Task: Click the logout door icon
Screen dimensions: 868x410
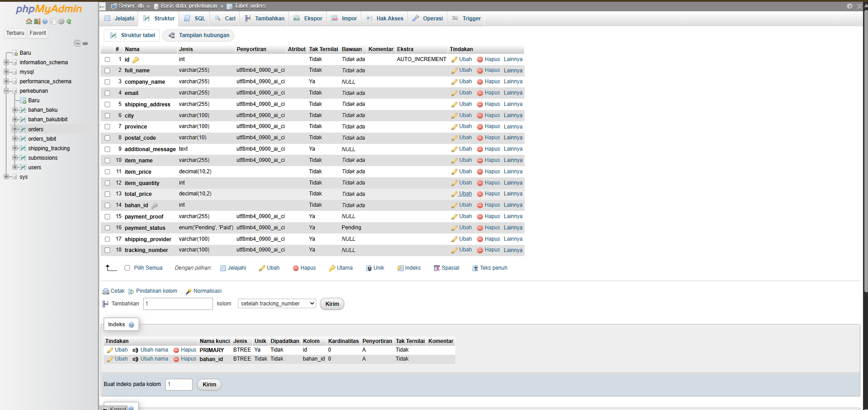Action: [37, 21]
